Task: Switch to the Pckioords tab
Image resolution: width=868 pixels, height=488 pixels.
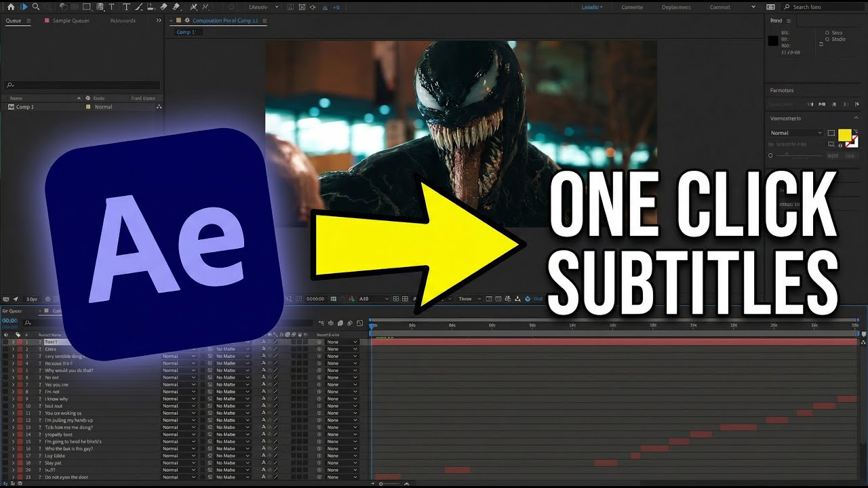Action: tap(123, 21)
